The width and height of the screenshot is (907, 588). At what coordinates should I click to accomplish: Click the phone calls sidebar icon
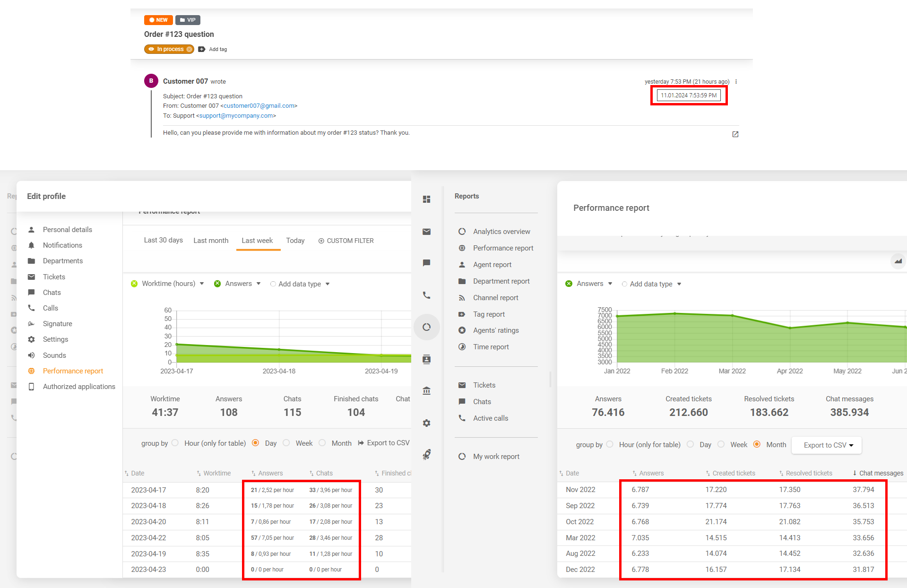coord(426,295)
